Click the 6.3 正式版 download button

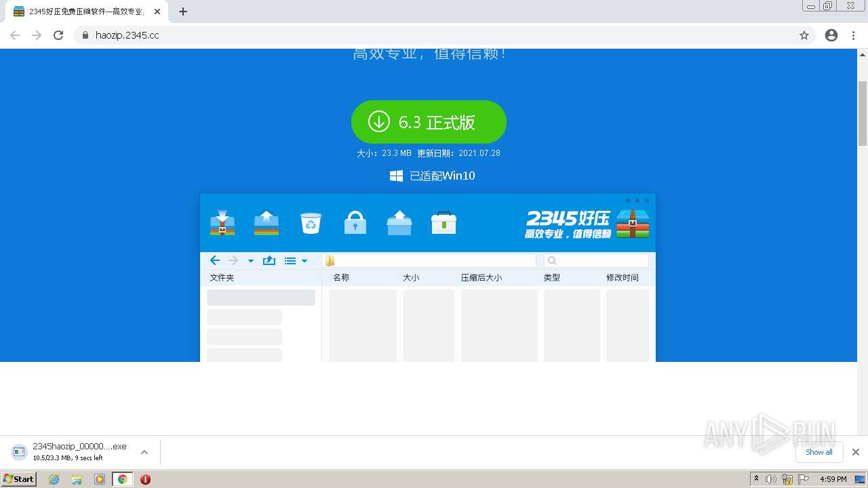tap(429, 122)
